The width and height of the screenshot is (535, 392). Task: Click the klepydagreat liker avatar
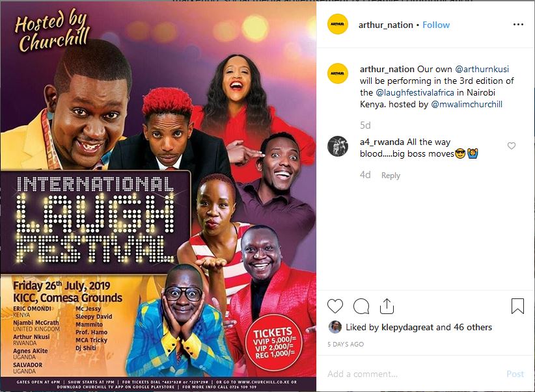335,327
